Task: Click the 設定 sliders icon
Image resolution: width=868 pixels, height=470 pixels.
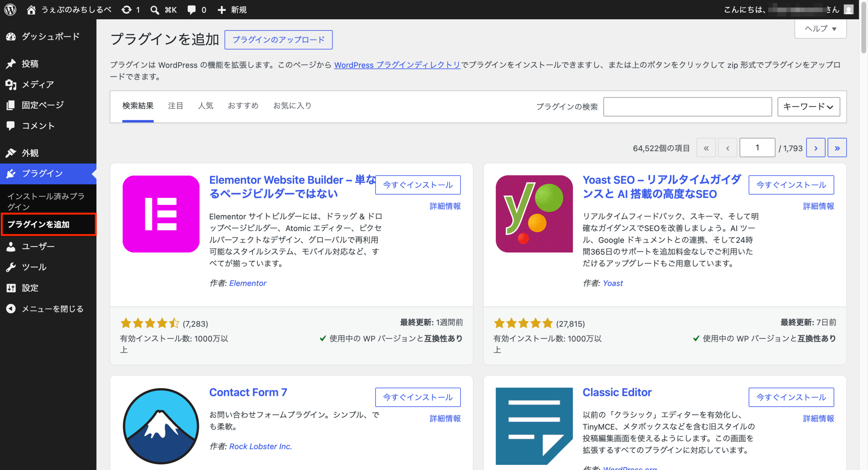Action: [11, 288]
